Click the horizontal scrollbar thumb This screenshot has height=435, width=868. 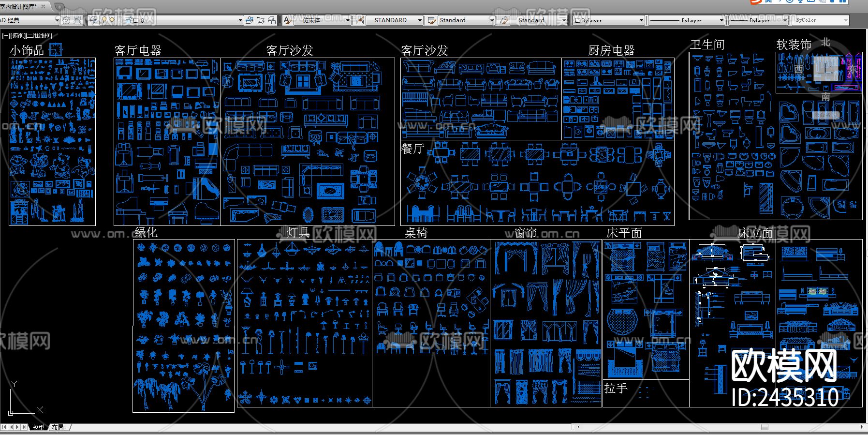765,427
